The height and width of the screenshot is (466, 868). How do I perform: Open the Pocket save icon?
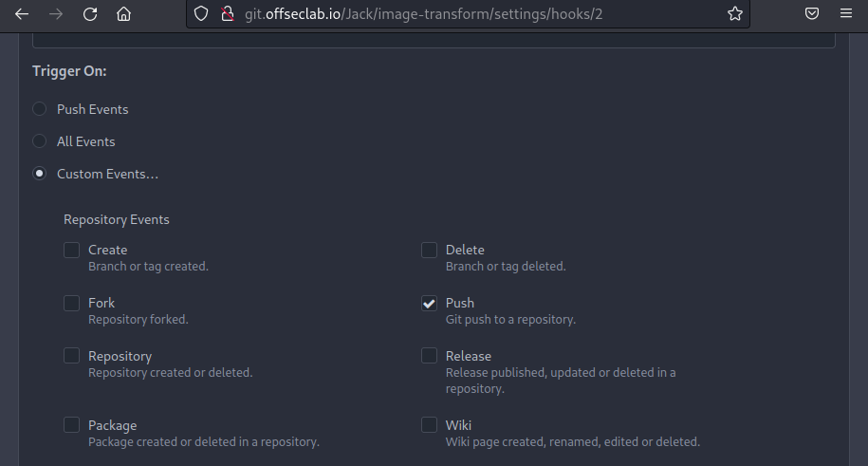pos(812,14)
